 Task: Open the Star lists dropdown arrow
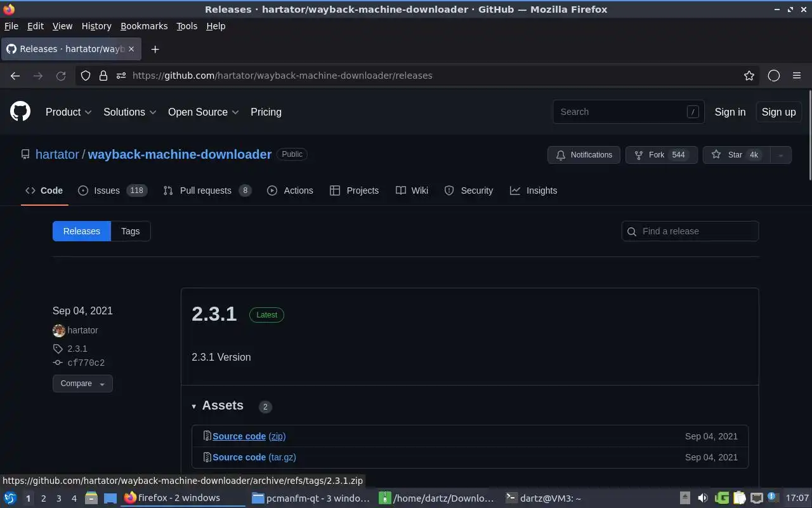click(781, 155)
